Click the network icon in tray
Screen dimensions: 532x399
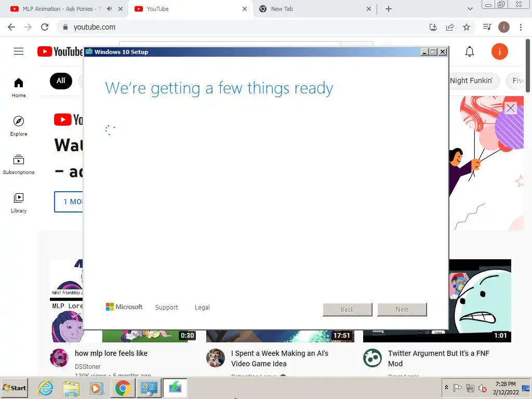point(470,388)
